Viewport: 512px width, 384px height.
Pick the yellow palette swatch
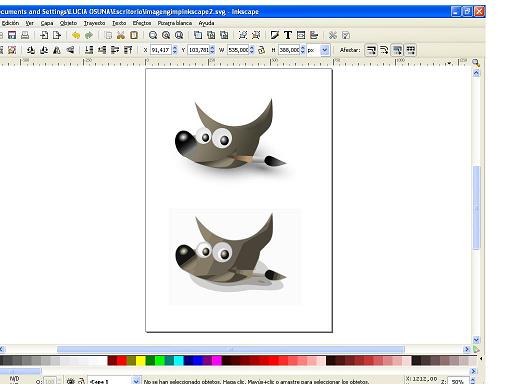click(141, 361)
